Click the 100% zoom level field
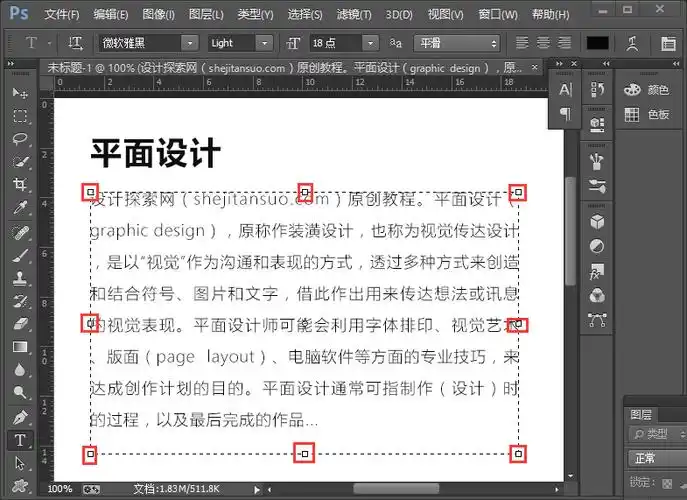687x500 pixels. [60, 489]
